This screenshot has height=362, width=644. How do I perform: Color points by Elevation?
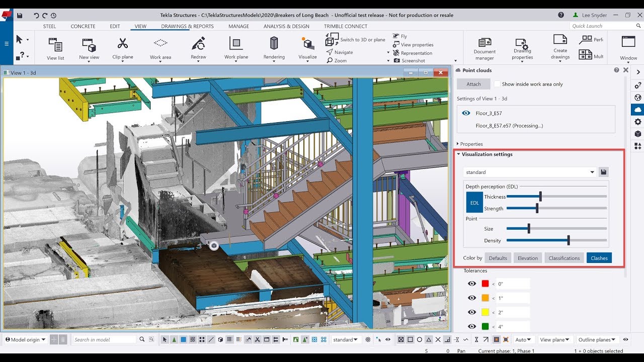527,258
